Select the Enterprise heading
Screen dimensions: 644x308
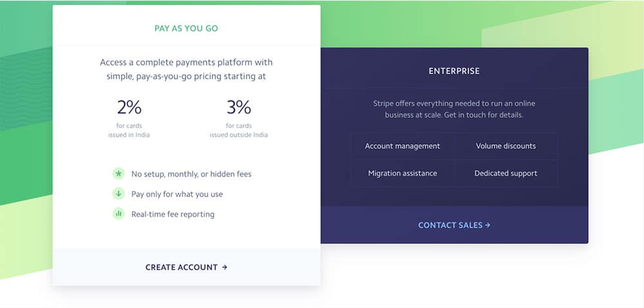coord(454,71)
